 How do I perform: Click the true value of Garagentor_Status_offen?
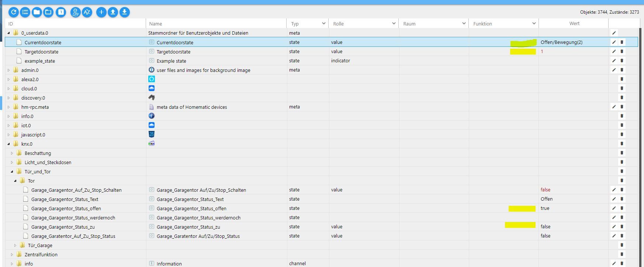pos(545,208)
